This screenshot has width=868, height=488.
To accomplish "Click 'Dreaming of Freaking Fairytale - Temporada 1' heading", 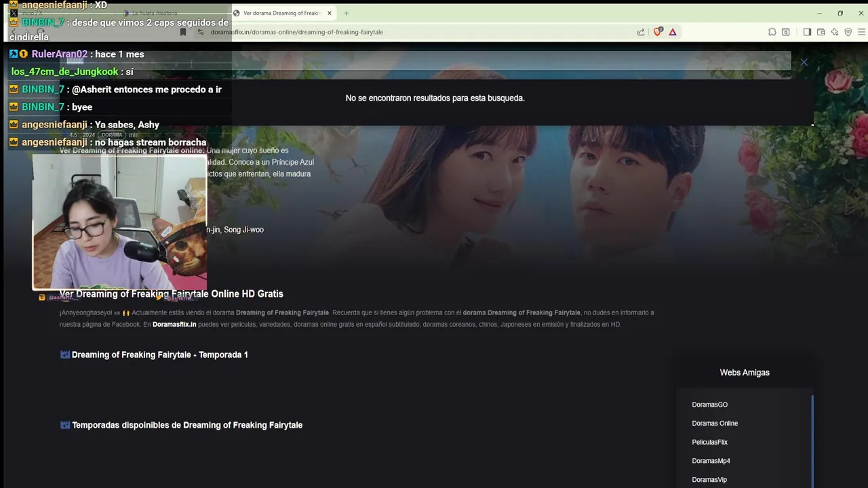I will pos(159,354).
